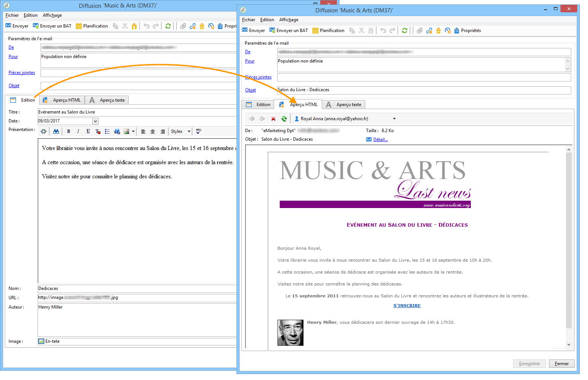Click the chain link icon in the background window toolbar
588x380 pixels.
pos(193,26)
